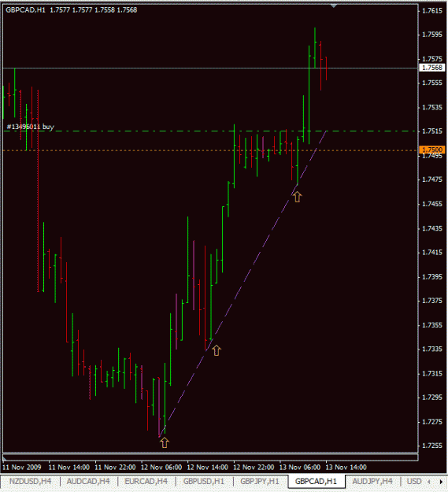Click the 1.7595 price axis value
The image size is (448, 492).
pos(432,35)
